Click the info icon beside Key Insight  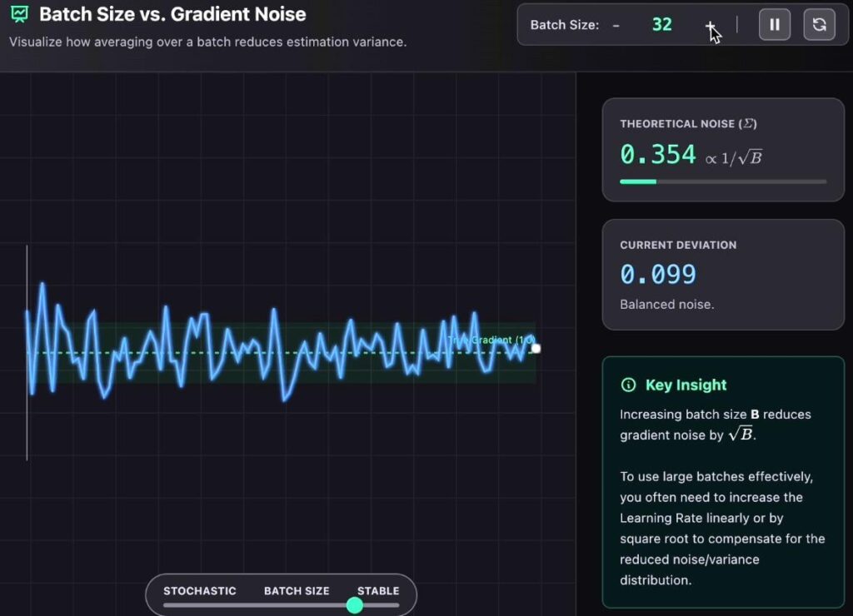[627, 385]
